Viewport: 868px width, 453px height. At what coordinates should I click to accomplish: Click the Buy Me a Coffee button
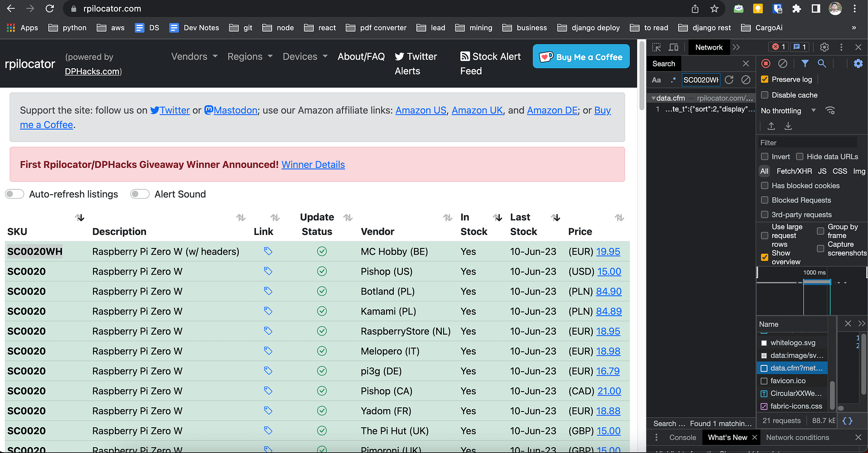click(581, 56)
